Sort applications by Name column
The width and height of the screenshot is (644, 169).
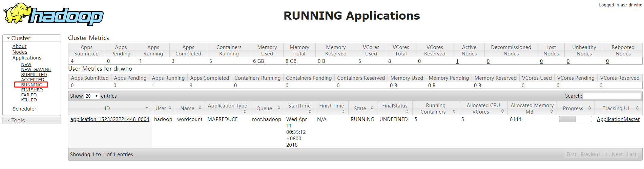coord(190,108)
